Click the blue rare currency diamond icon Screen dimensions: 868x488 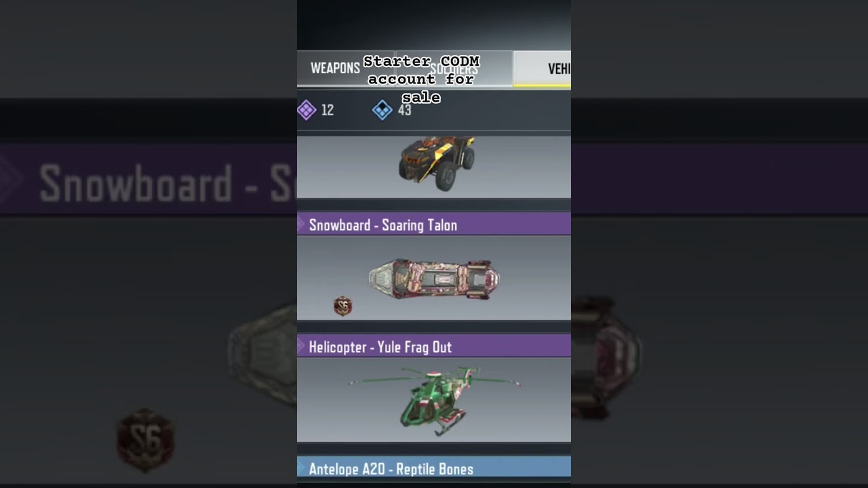pyautogui.click(x=382, y=110)
